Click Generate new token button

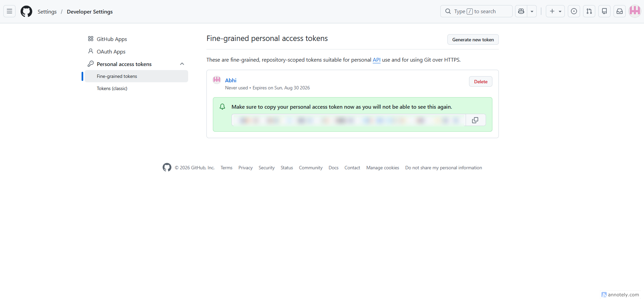tap(473, 40)
